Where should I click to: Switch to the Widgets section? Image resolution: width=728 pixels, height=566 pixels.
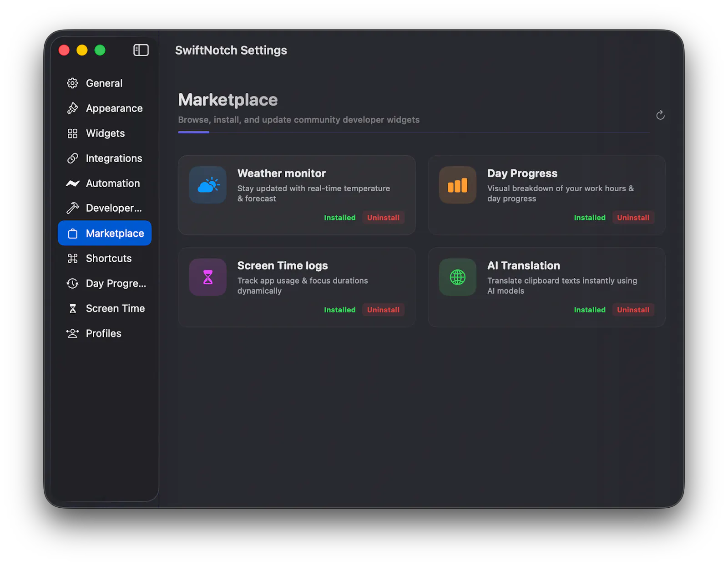point(105,133)
